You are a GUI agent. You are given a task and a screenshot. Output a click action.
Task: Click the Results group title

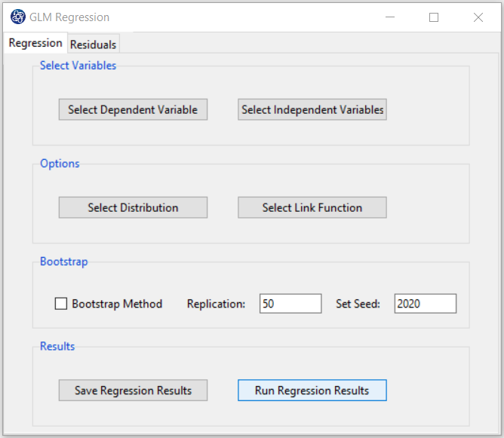coord(57,346)
